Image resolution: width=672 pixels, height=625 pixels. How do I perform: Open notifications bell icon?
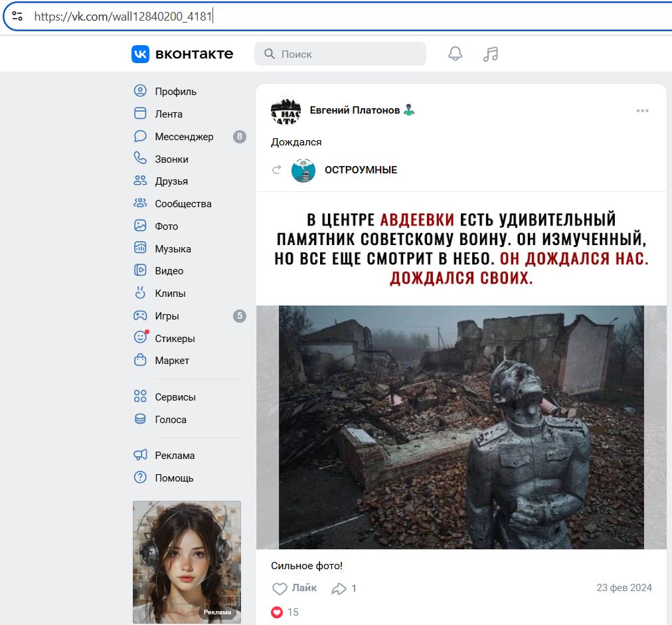tap(455, 54)
